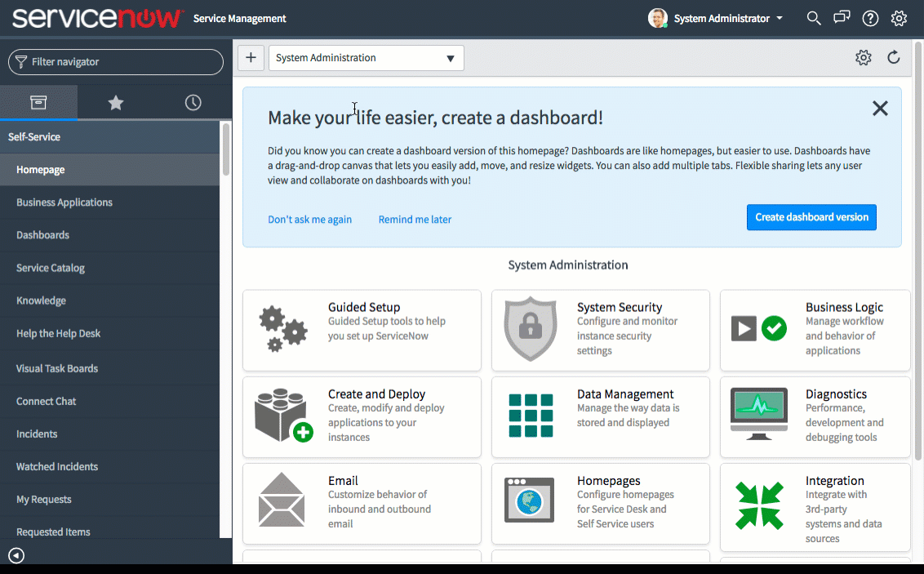Click the ServiceNow logo
Image resolution: width=924 pixels, height=574 pixels.
click(x=98, y=18)
